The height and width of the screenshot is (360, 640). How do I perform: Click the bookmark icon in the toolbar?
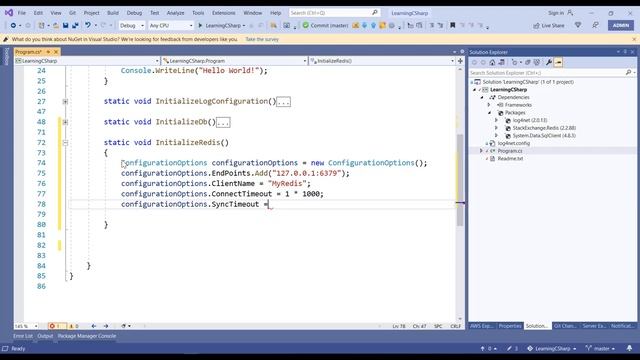452,25
